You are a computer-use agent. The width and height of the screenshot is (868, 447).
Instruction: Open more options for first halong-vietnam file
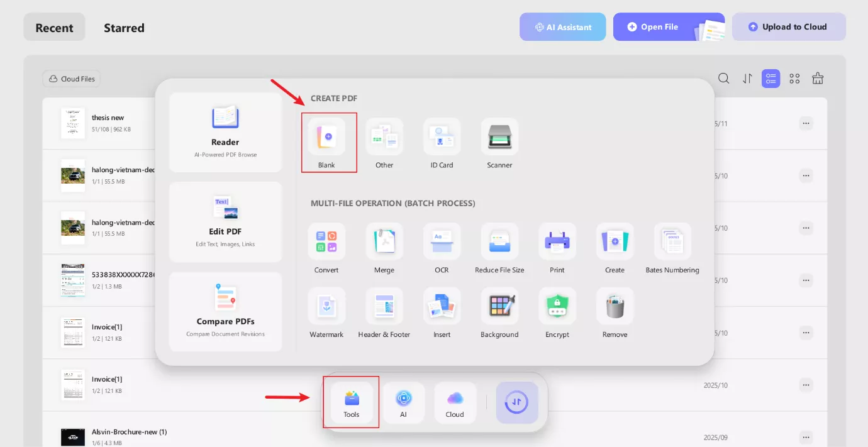pos(806,175)
